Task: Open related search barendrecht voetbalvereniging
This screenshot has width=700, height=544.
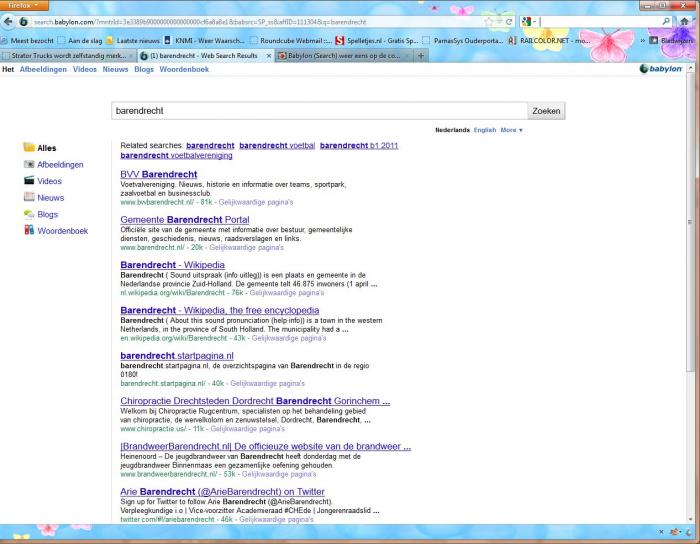Action: [176, 155]
